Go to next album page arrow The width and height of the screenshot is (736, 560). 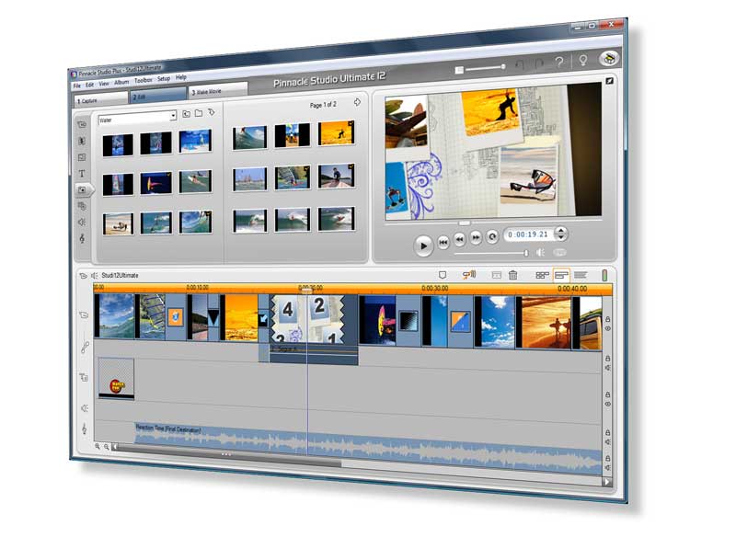pos(357,104)
